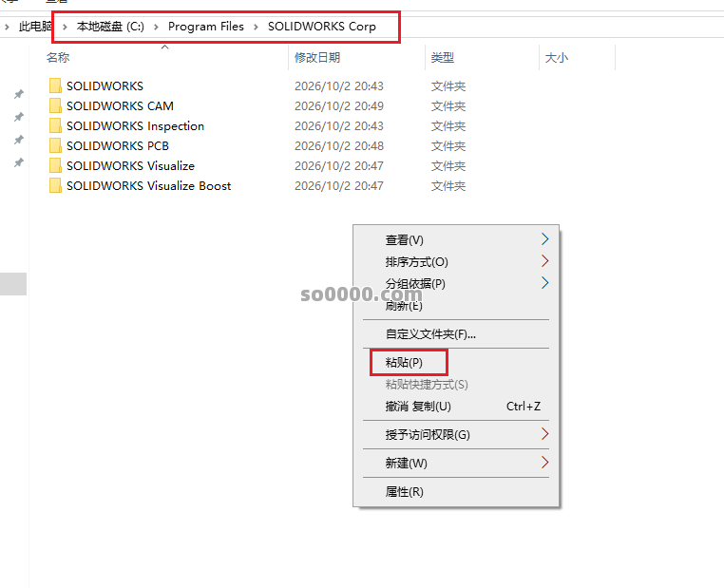Open the 分组依据(P) submenu

click(x=456, y=283)
